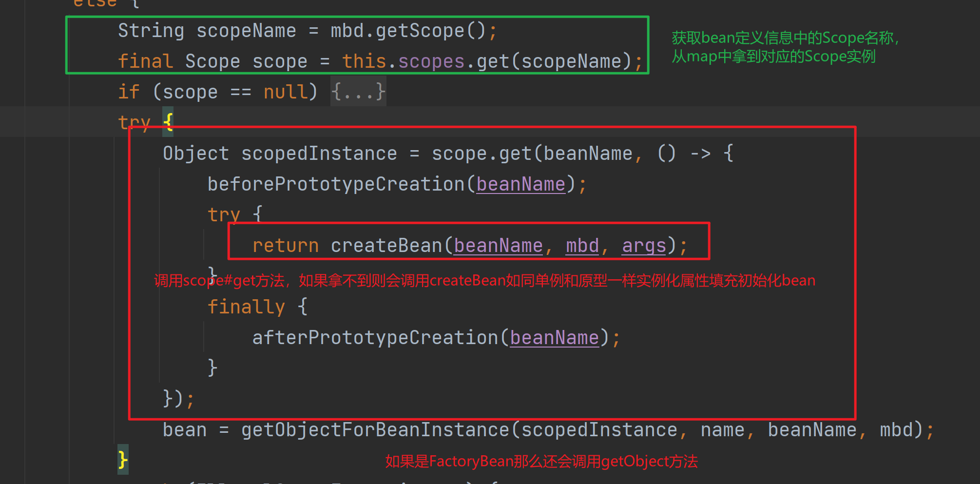Click the scopeName variable declaration

coord(246,31)
